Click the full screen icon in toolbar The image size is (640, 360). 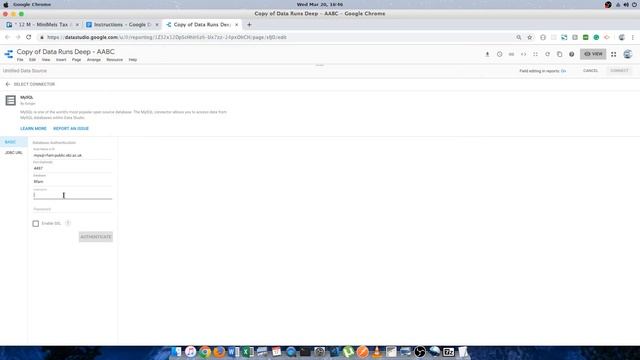pos(535,54)
